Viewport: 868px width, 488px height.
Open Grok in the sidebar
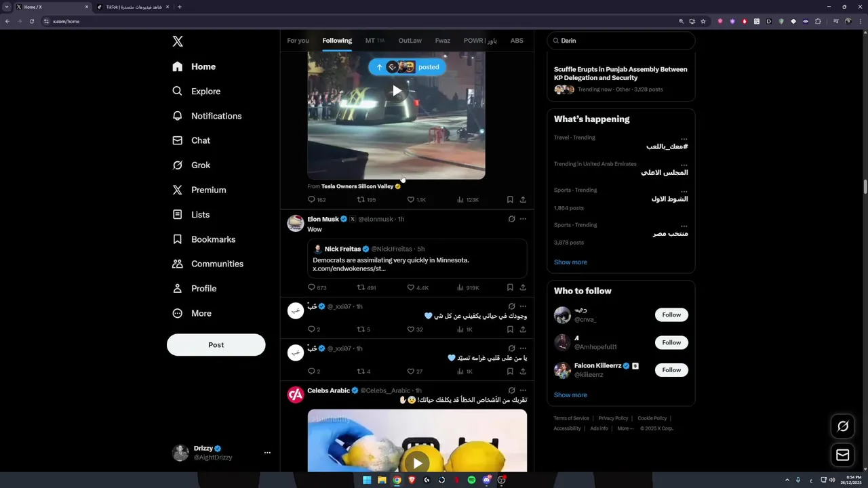191,165
